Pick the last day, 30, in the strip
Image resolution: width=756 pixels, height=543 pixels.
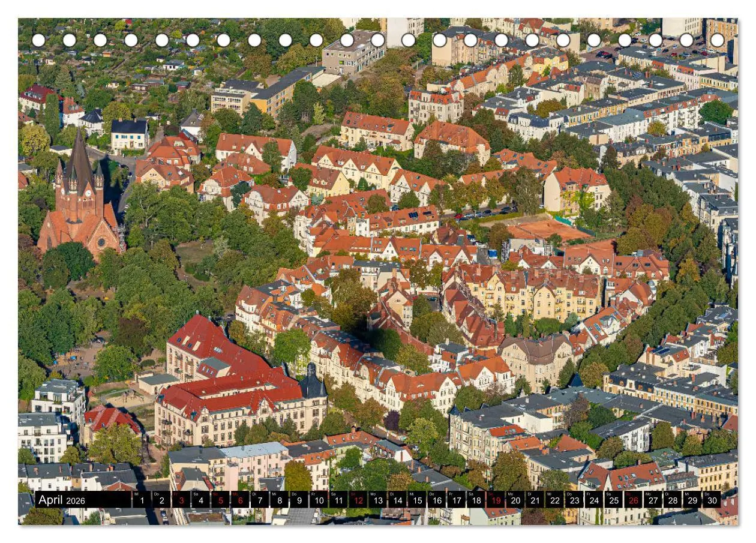[712, 500]
